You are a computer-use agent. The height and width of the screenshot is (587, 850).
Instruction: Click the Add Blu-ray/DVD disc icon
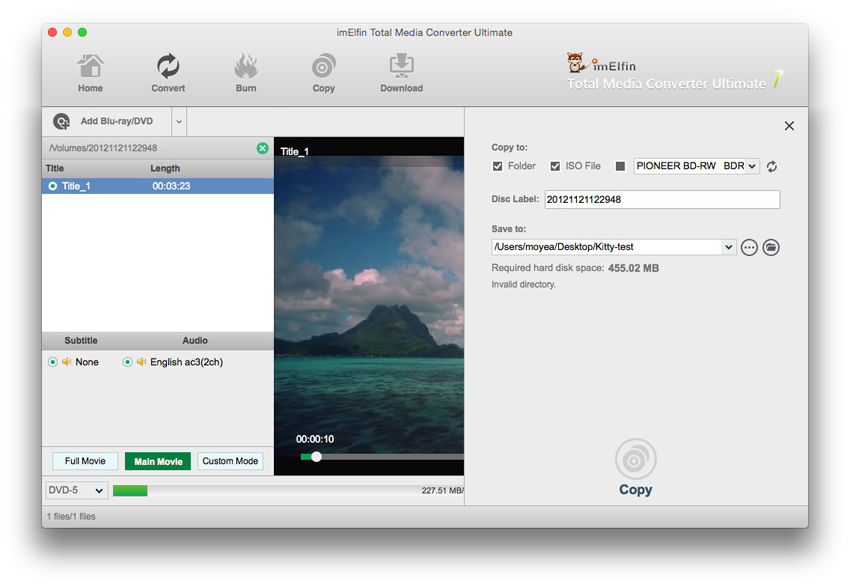[x=61, y=121]
